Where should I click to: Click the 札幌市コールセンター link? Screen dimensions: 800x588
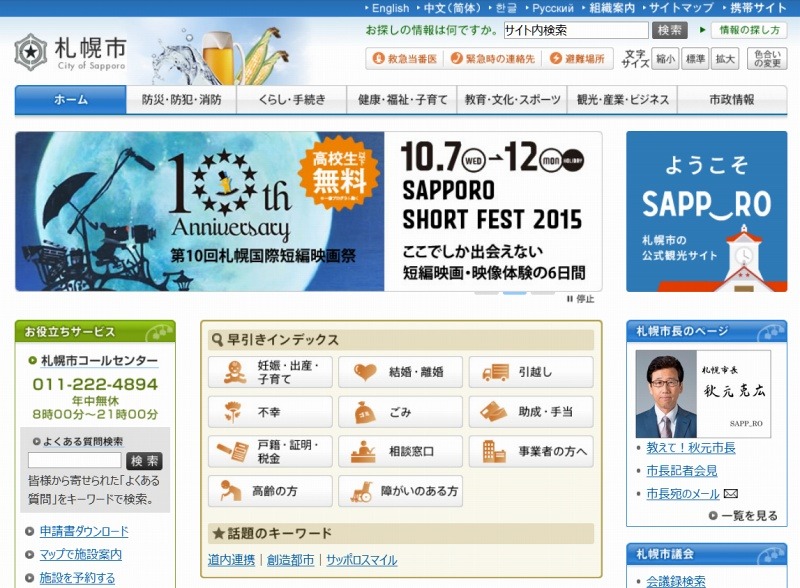click(99, 361)
